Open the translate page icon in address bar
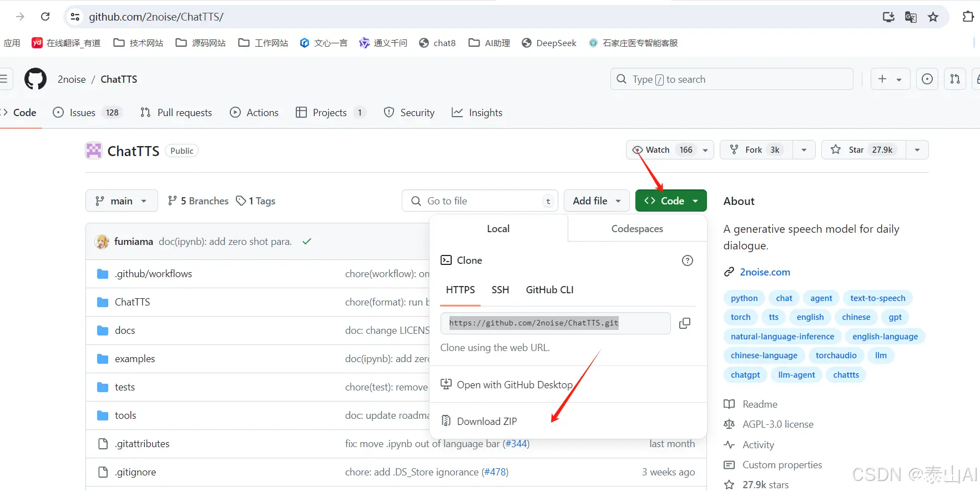The image size is (980, 491). 911,17
